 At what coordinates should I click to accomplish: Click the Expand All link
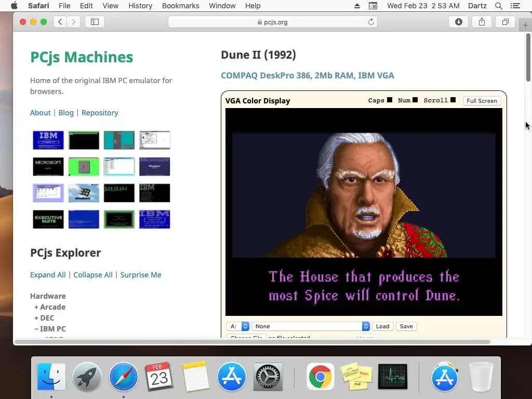pos(48,275)
